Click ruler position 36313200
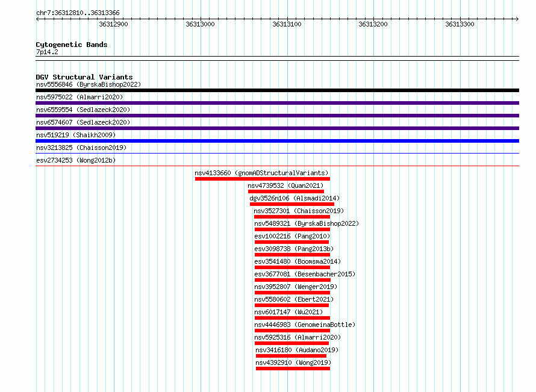The height and width of the screenshot is (392, 536). pyautogui.click(x=373, y=24)
